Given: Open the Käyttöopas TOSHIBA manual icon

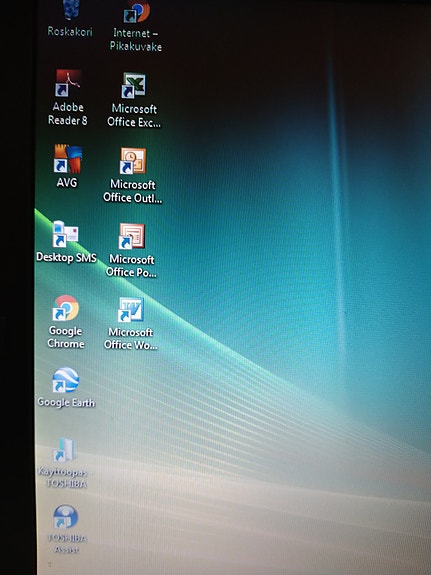Looking at the screenshot, I should point(65,450).
